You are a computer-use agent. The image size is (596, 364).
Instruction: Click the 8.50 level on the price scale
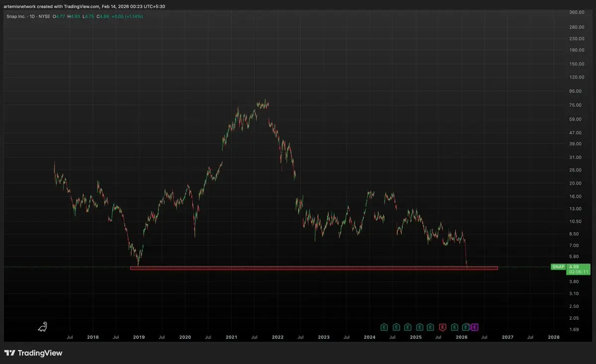coord(574,234)
